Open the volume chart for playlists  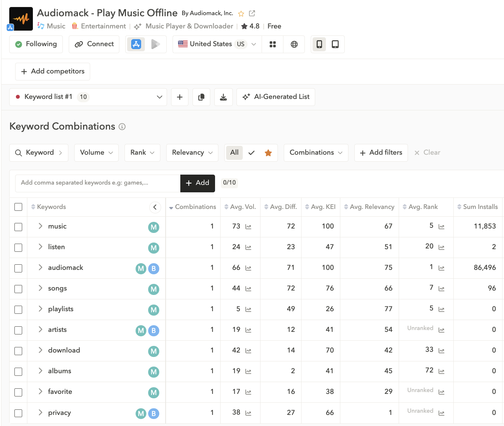248,309
